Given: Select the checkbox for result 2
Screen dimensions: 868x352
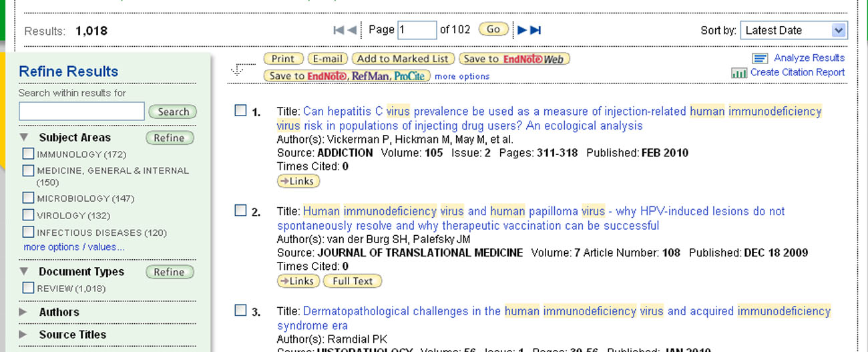Looking at the screenshot, I should point(240,211).
